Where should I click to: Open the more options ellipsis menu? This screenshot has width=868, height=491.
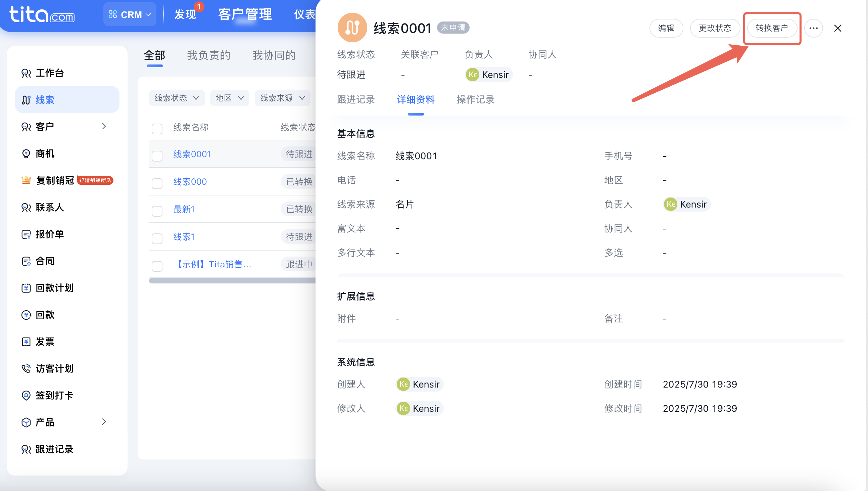pos(814,28)
